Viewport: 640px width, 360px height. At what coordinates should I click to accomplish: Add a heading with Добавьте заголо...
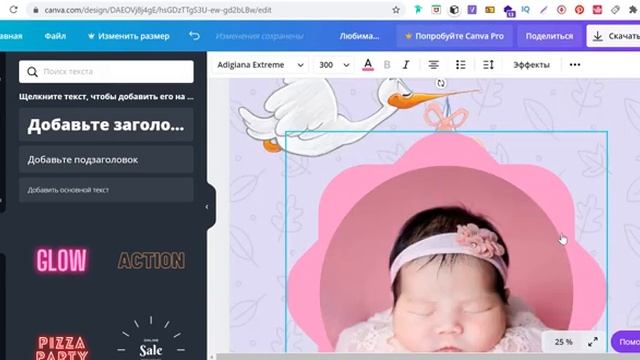click(106, 125)
